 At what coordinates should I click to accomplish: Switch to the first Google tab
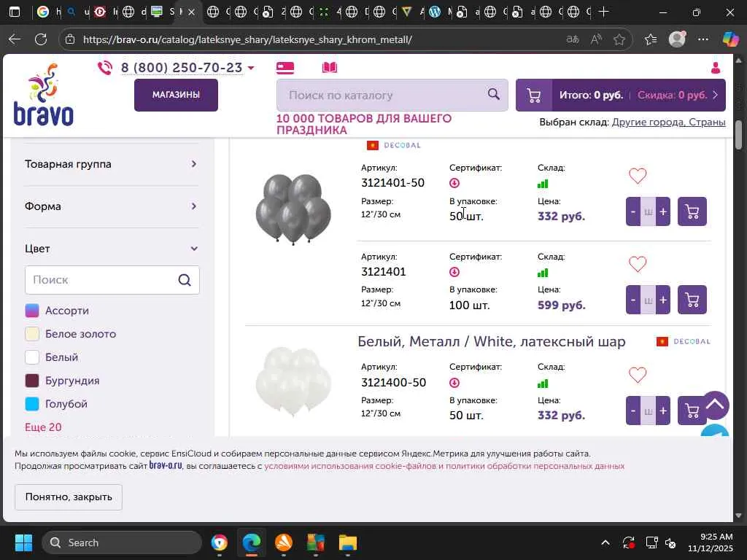click(47, 12)
